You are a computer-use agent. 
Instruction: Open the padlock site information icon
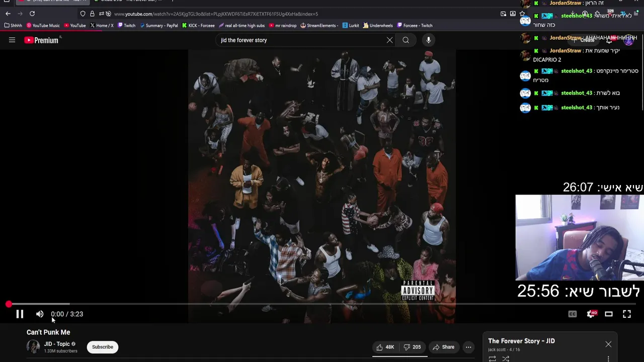coord(92,14)
